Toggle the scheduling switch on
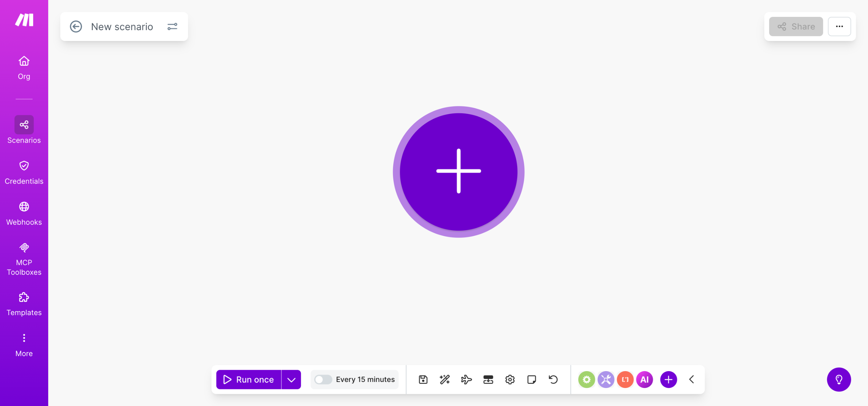The width and height of the screenshot is (868, 406). pos(323,379)
